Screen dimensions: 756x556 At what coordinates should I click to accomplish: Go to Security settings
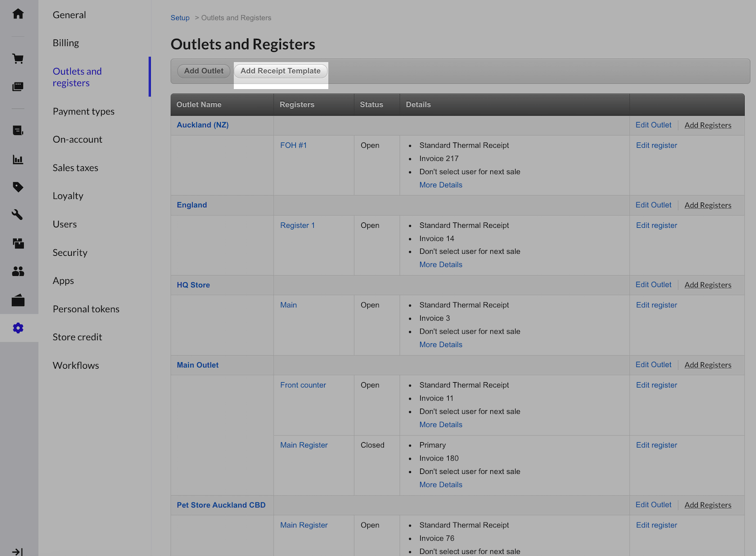click(x=70, y=253)
